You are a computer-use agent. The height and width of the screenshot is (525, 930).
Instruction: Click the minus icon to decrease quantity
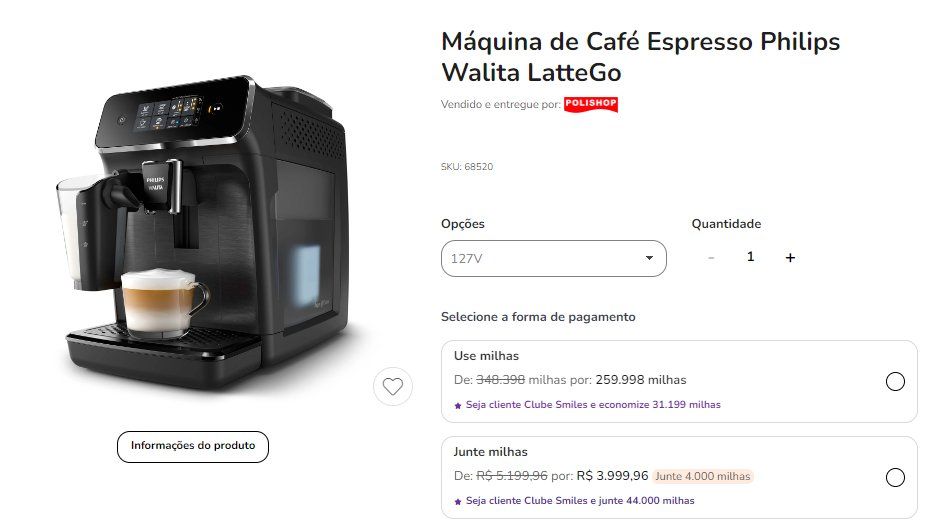[x=711, y=257]
